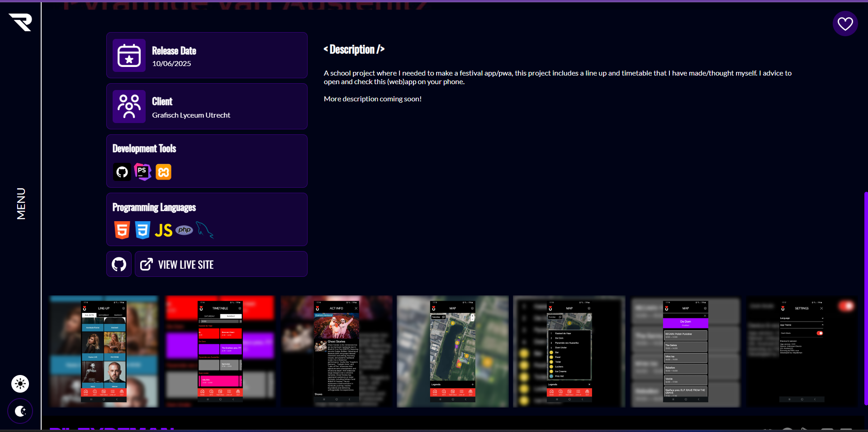Click the CSS3 icon
The width and height of the screenshot is (868, 432).
pos(142,230)
